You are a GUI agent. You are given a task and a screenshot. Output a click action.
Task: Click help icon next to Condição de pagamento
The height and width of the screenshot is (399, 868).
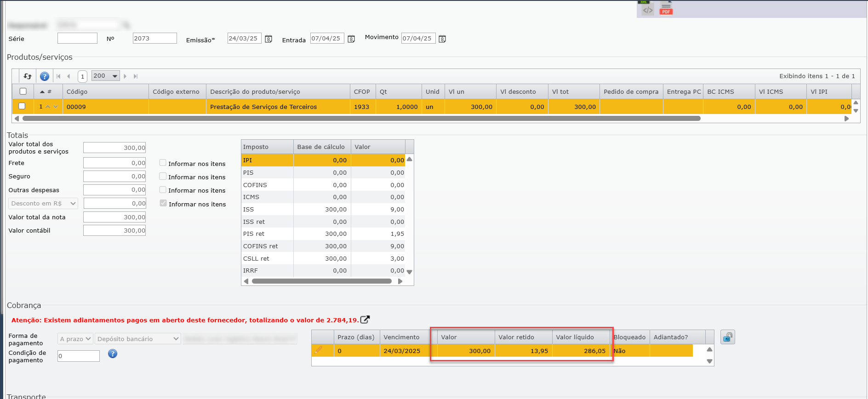click(113, 353)
